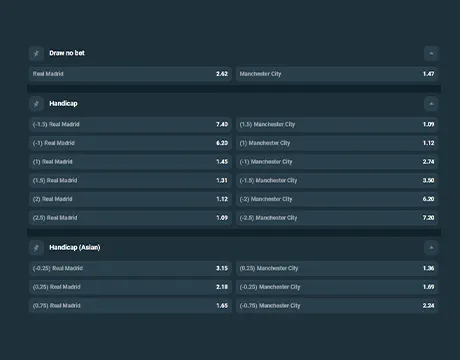Viewport: 460px width, 360px height.
Task: Pin the Draw no bet market
Action: tap(36, 53)
